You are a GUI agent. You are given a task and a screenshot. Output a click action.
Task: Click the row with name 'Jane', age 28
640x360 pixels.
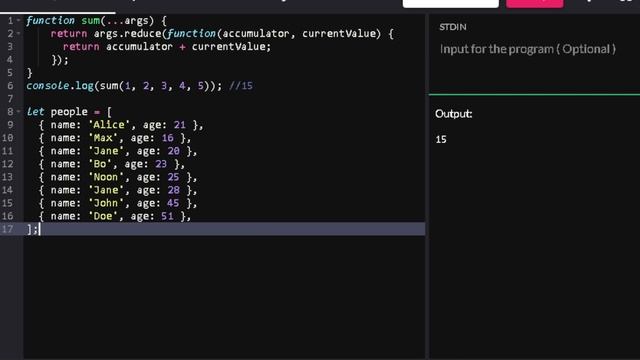[118, 190]
